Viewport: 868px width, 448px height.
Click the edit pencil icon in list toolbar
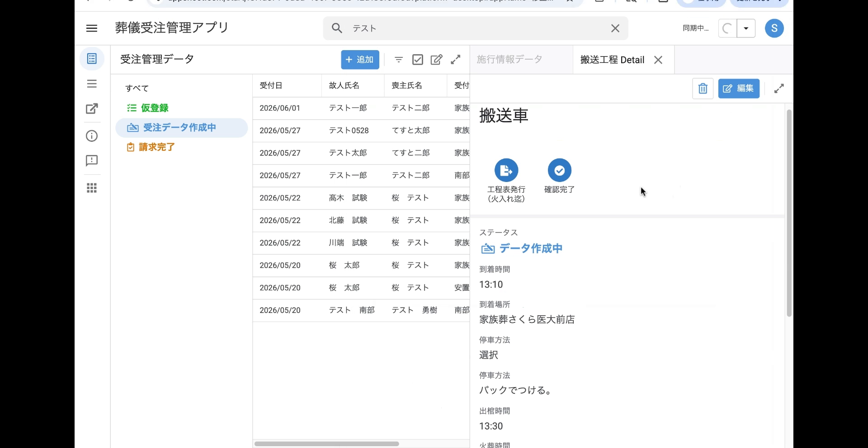pyautogui.click(x=436, y=60)
